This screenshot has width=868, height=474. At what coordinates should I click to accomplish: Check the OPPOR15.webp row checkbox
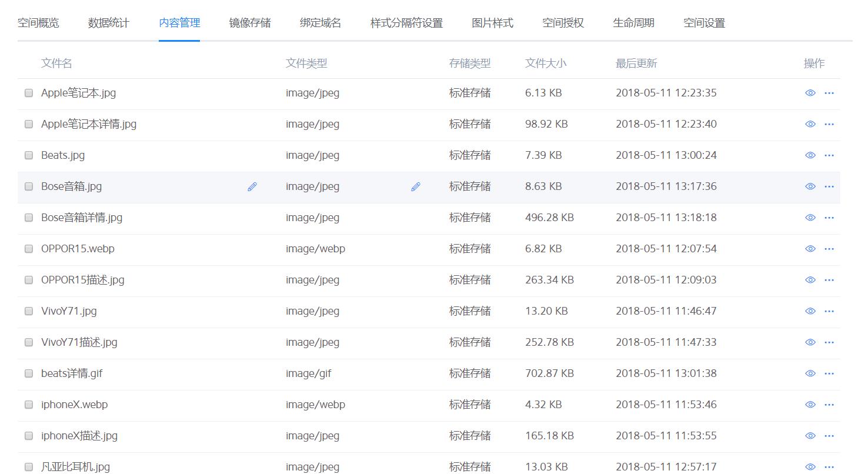[x=29, y=249]
